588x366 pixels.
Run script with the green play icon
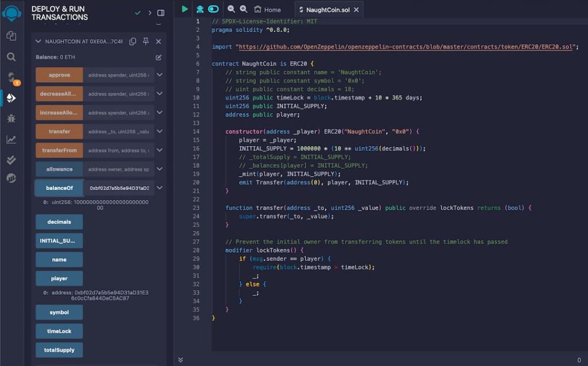click(x=184, y=9)
